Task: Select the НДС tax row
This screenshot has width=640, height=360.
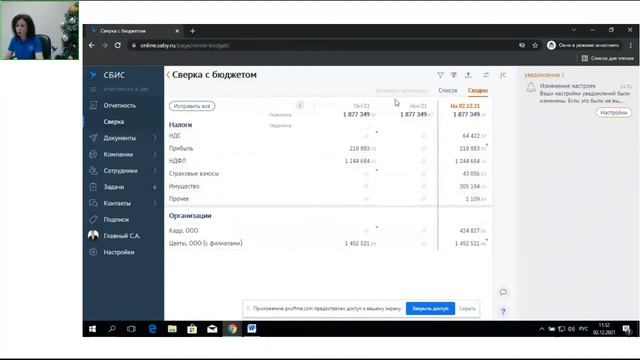Action: click(x=329, y=136)
